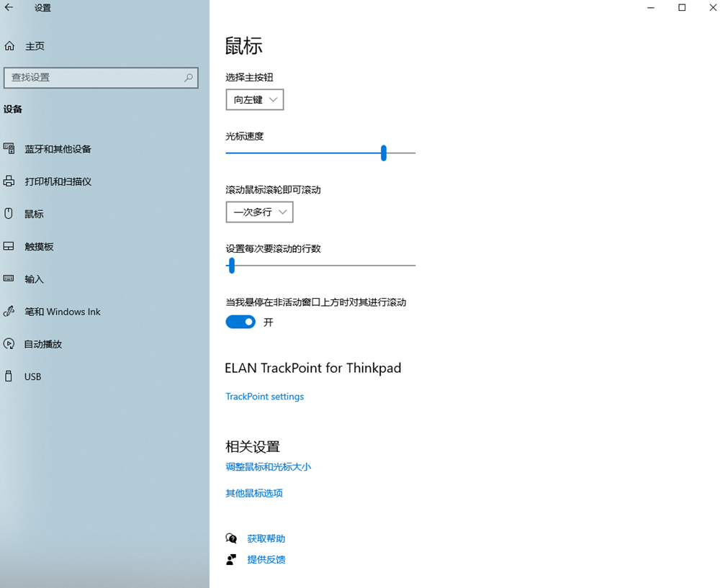Click the 查找设置 search field
The image size is (720, 588).
click(94, 78)
